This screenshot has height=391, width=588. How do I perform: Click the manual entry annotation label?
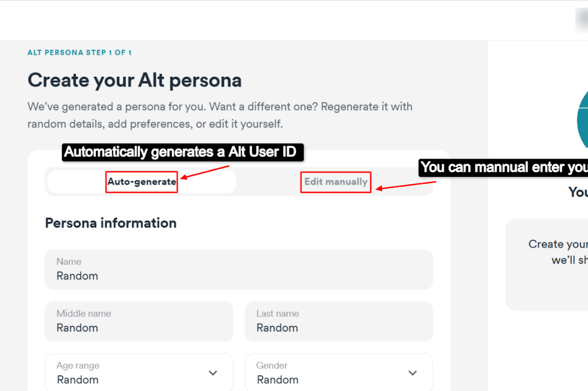pyautogui.click(x=503, y=168)
